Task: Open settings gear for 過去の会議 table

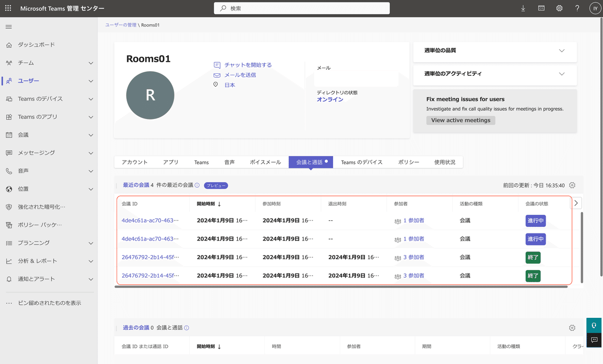Action: point(572,328)
